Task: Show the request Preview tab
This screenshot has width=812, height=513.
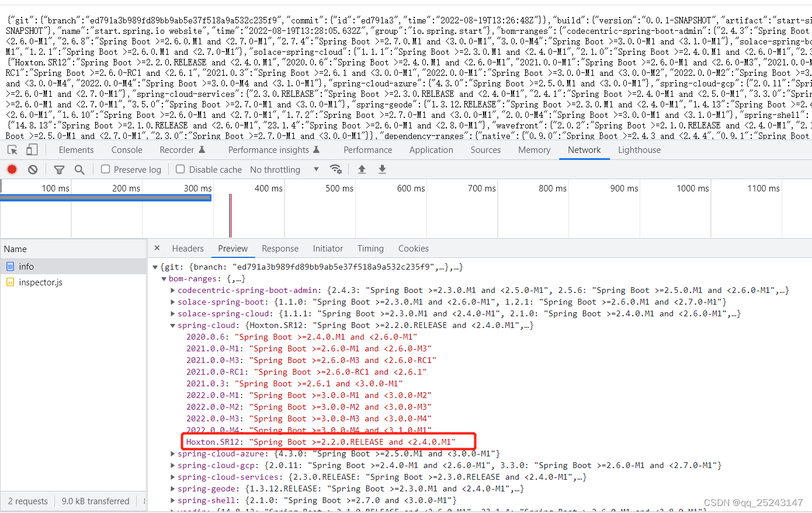Action: (x=233, y=249)
